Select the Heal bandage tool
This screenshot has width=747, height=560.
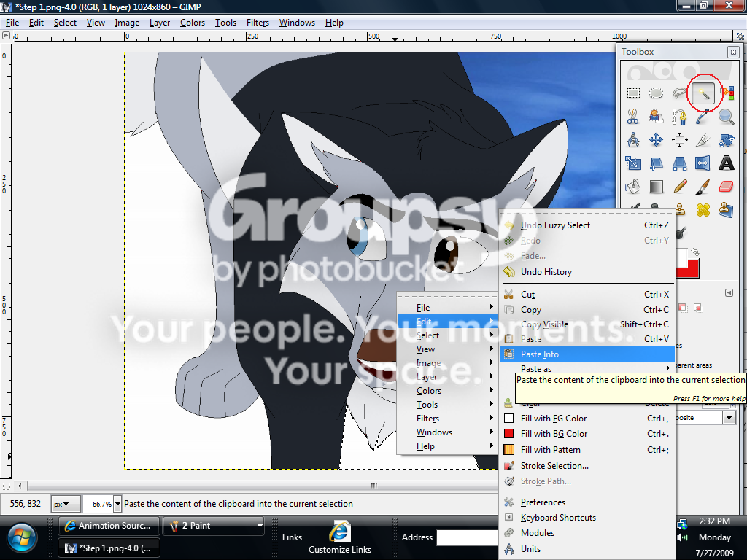click(703, 209)
